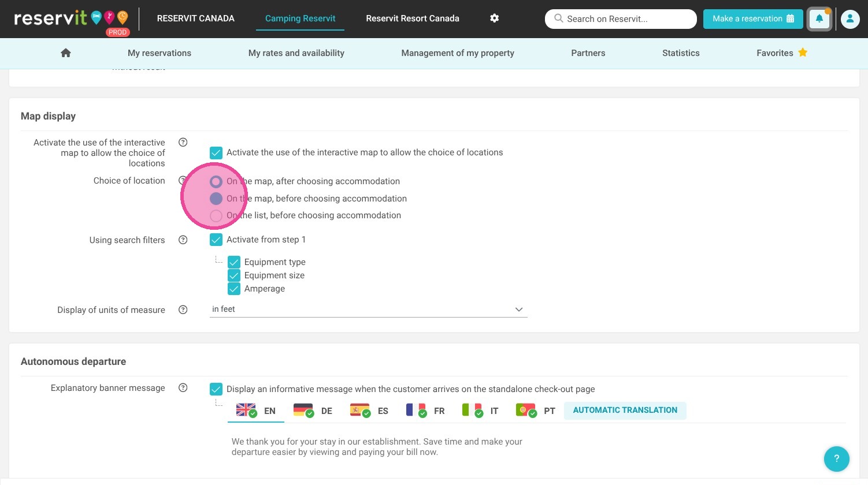The width and height of the screenshot is (868, 485).
Task: Click AUTOMATIC TRANSLATION button
Action: point(625,411)
